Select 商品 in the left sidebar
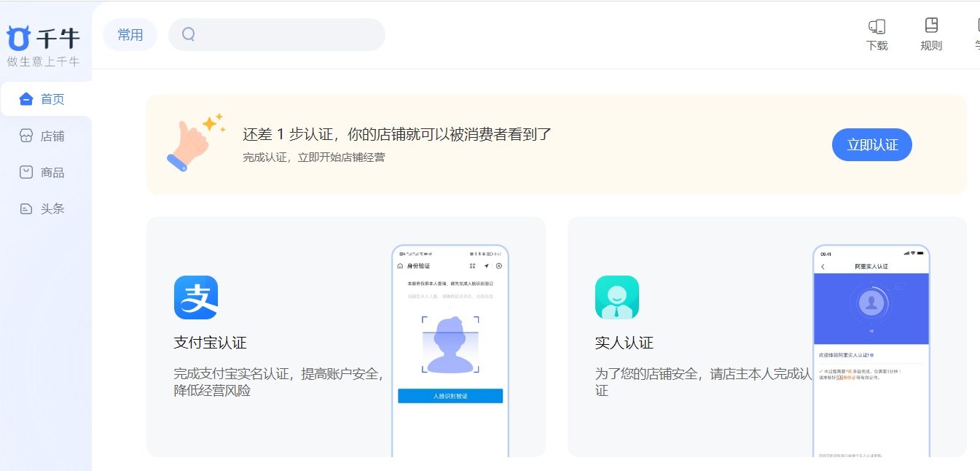980x471 pixels. pos(45,173)
